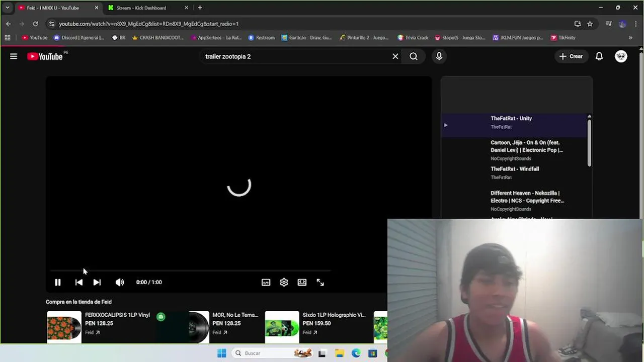Open FERXXOCALIPSIS 1LP Vinyl product thumbnail

(x=64, y=327)
